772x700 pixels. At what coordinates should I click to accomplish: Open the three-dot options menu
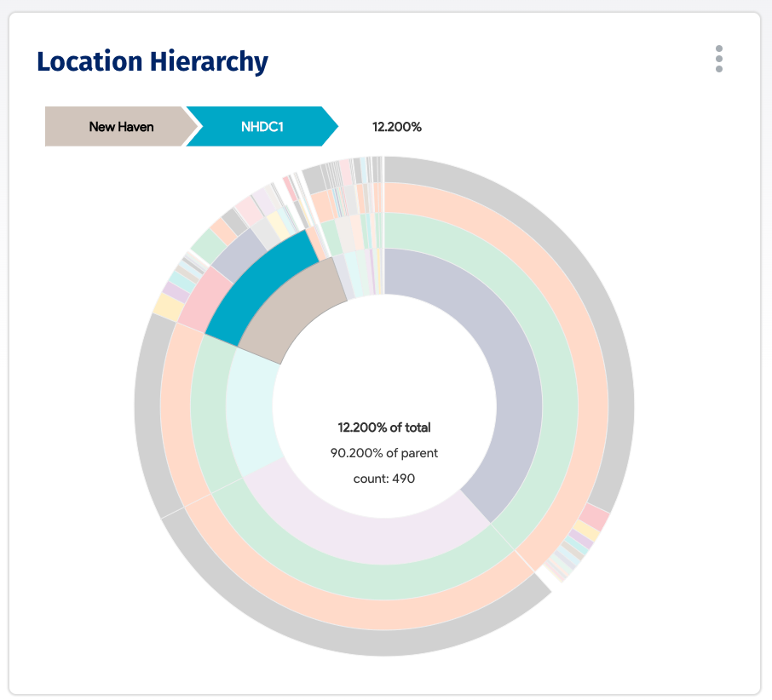coord(719,59)
